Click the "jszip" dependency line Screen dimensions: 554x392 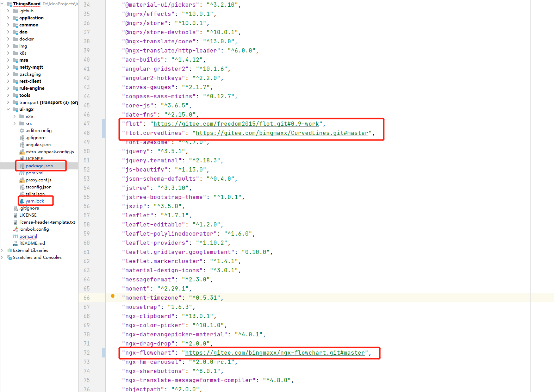[x=153, y=206]
